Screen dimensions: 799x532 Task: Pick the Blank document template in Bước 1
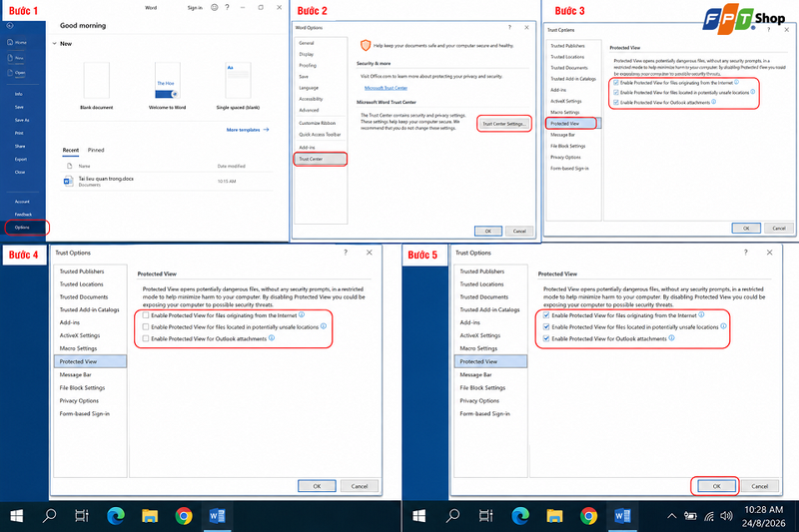96,86
